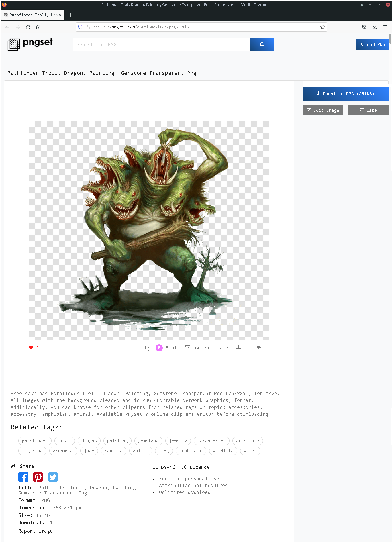
Task: Click the 'CC BY-NC 4.0 Licence' text
Action: point(181,467)
